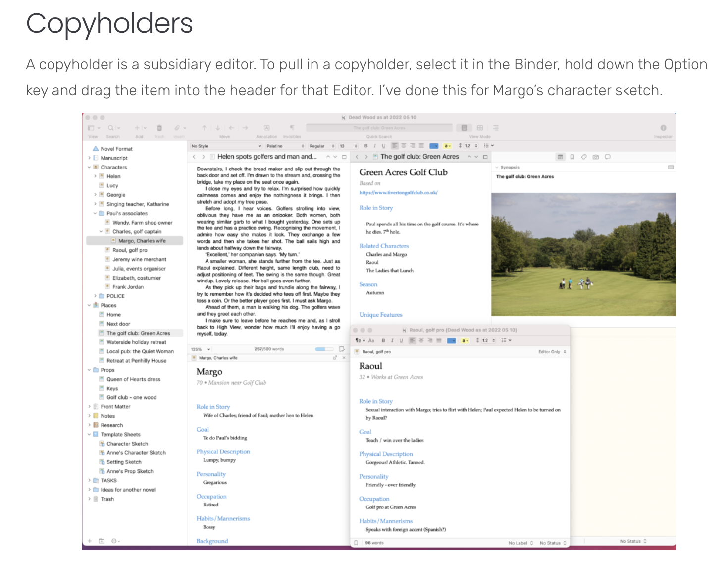Screen dimensions: 728x562
Task: Open No Label selector in Raoul window
Action: (520, 543)
